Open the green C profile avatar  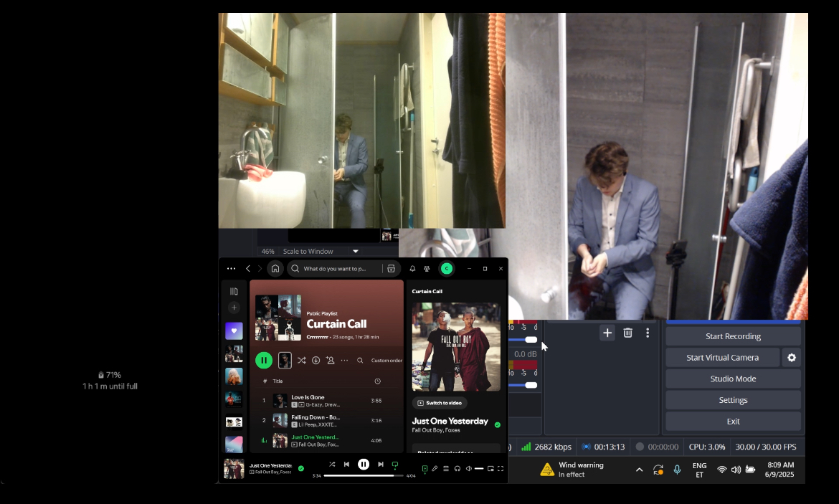pos(446,269)
